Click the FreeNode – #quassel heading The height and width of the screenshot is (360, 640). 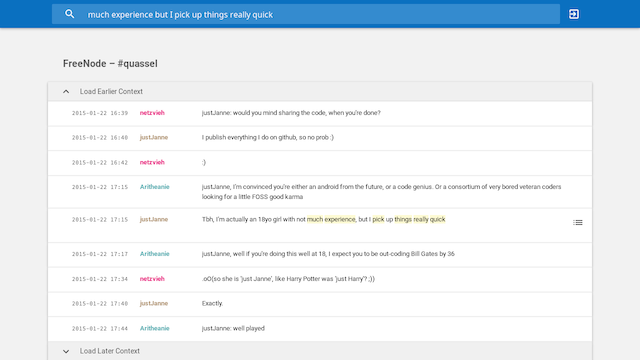pyautogui.click(x=110, y=64)
